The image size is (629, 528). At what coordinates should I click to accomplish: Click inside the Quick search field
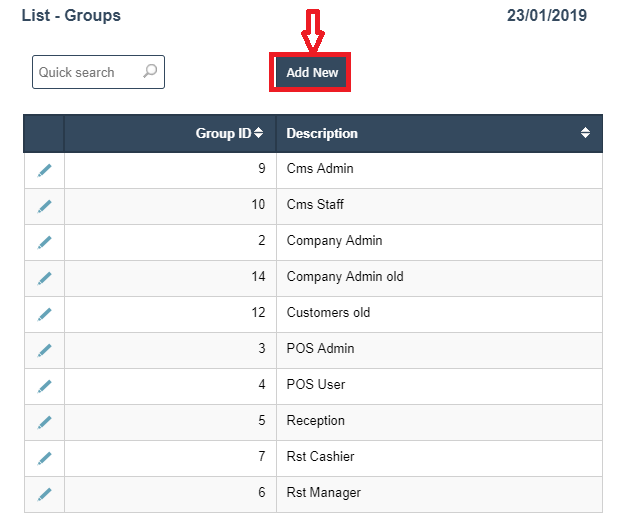[85, 72]
